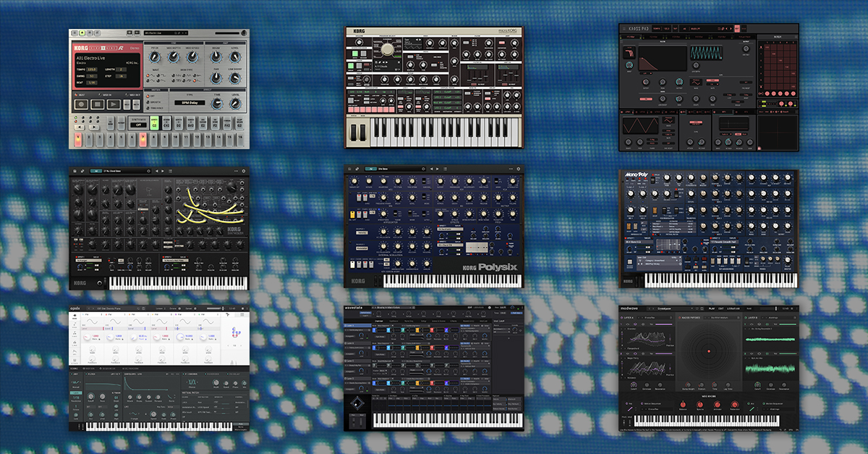Open Effect 2 dropdown in MS-20

point(176,261)
